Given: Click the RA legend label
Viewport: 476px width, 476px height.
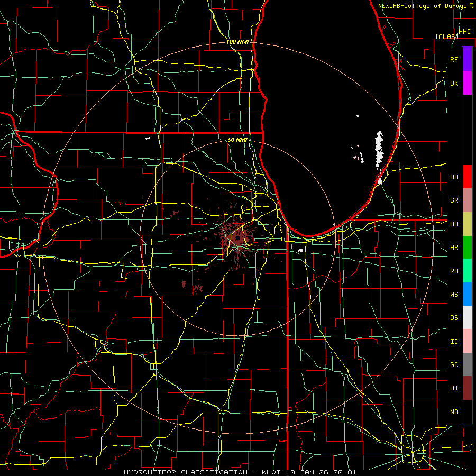Looking at the screenshot, I should click(454, 271).
